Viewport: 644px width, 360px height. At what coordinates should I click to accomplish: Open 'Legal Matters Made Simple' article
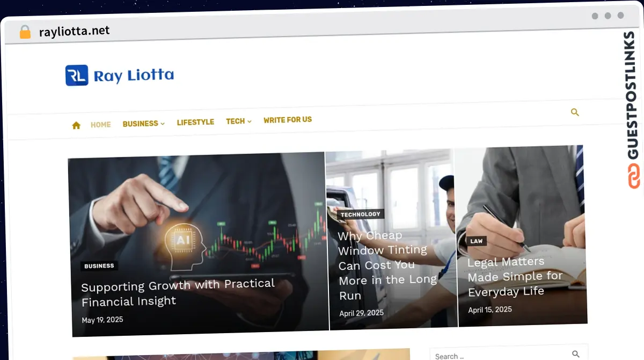(x=515, y=277)
